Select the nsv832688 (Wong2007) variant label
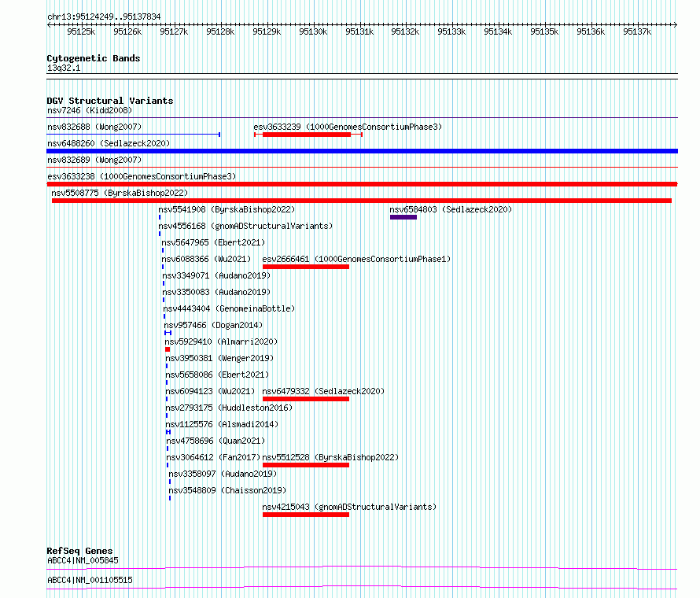This screenshot has width=700, height=598. point(94,127)
